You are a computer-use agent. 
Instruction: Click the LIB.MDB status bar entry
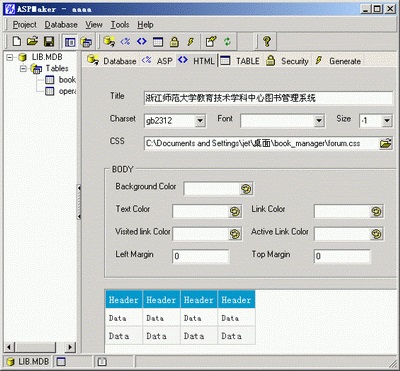[x=28, y=362]
